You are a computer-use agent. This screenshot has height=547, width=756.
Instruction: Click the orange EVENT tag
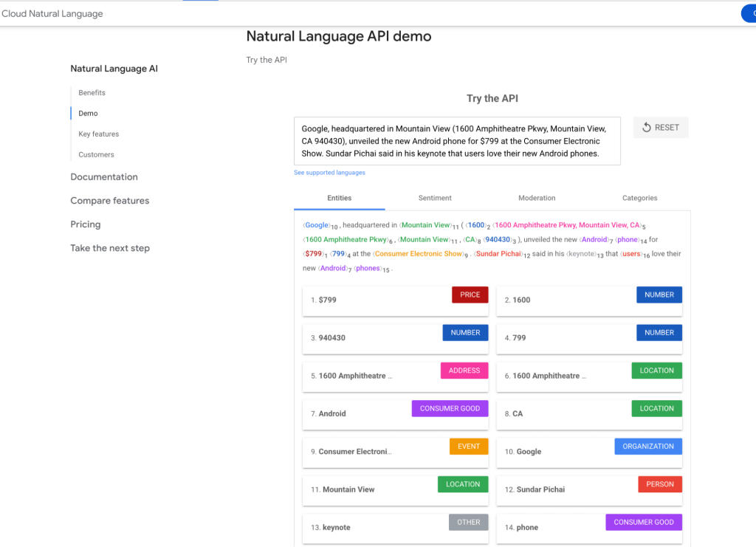click(469, 447)
